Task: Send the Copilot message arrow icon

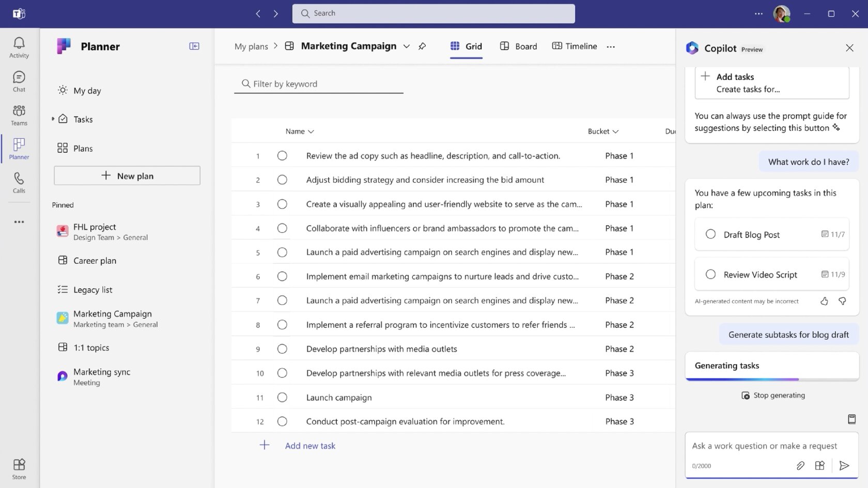Action: click(x=844, y=466)
